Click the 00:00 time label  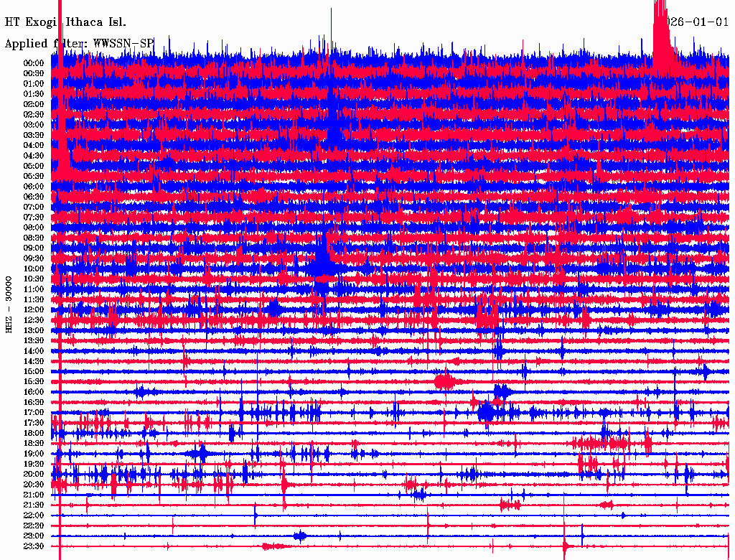[x=34, y=63]
